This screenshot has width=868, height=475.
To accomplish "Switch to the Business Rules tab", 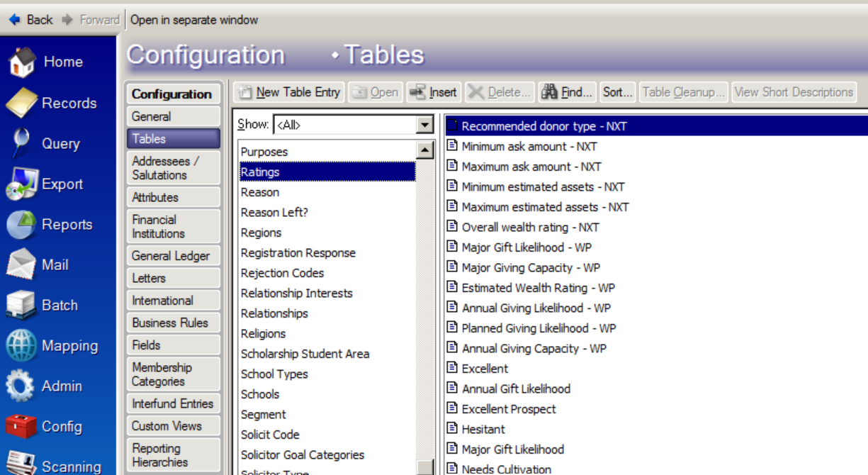I will tap(174, 323).
